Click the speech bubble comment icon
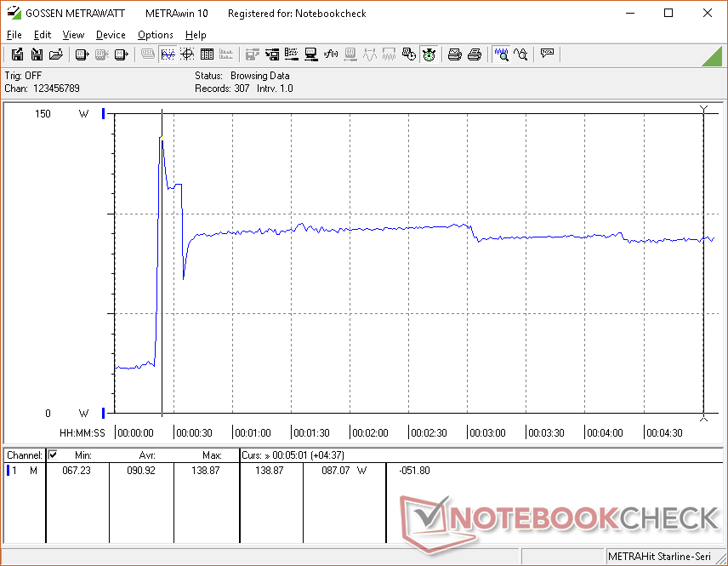The width and height of the screenshot is (728, 566). tap(547, 54)
